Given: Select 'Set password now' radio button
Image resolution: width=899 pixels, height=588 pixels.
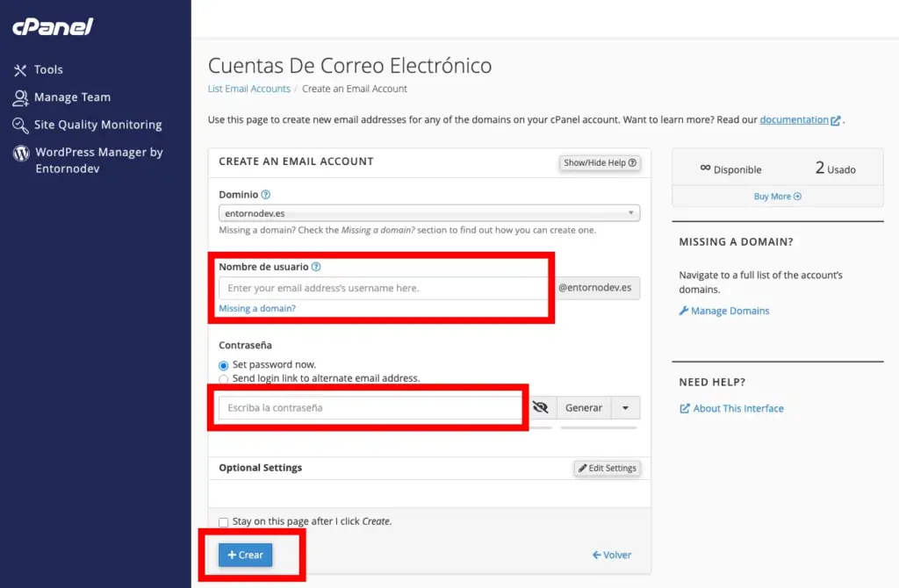Looking at the screenshot, I should click(223, 365).
